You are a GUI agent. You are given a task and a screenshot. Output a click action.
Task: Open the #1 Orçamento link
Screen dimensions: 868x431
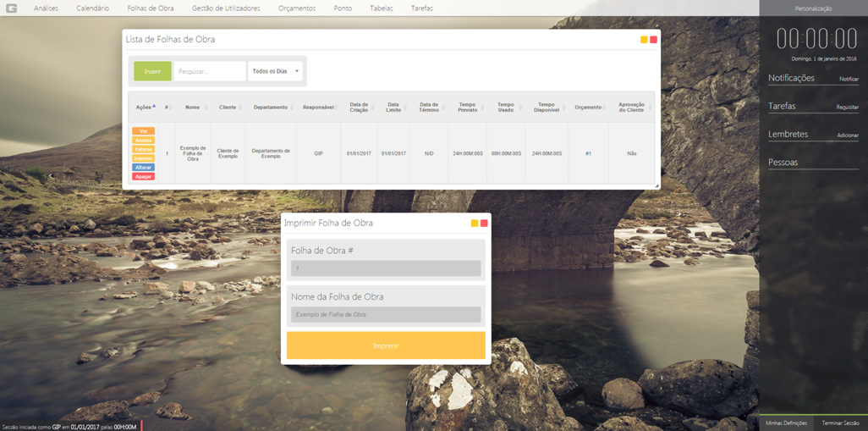coord(588,154)
